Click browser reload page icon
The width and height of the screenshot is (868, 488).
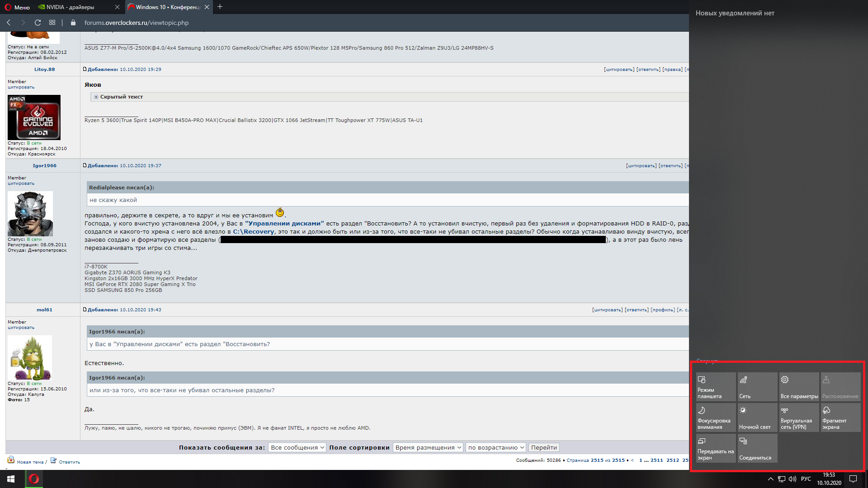[x=38, y=23]
